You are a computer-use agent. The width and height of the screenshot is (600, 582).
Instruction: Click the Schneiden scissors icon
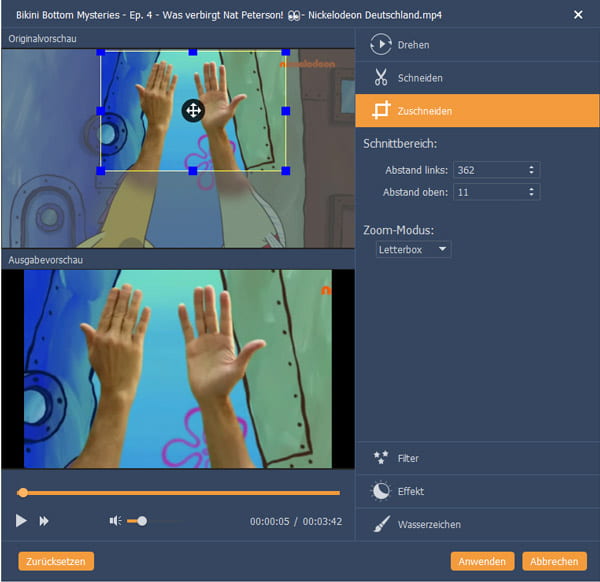[x=380, y=78]
